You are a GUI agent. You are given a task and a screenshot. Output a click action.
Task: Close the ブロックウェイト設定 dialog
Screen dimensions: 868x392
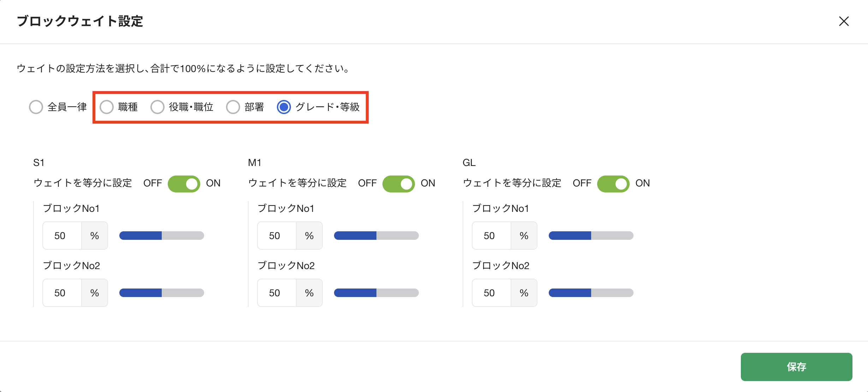pyautogui.click(x=844, y=22)
